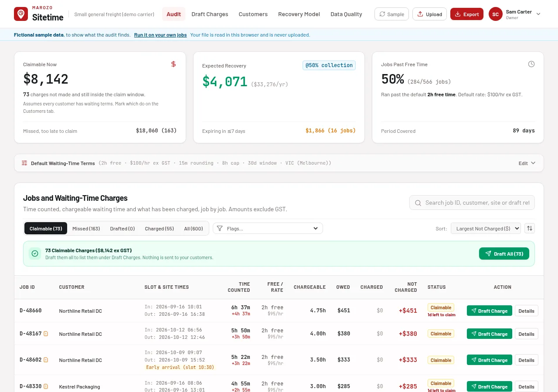Follow the Run it on your own jobs link

coord(160,35)
